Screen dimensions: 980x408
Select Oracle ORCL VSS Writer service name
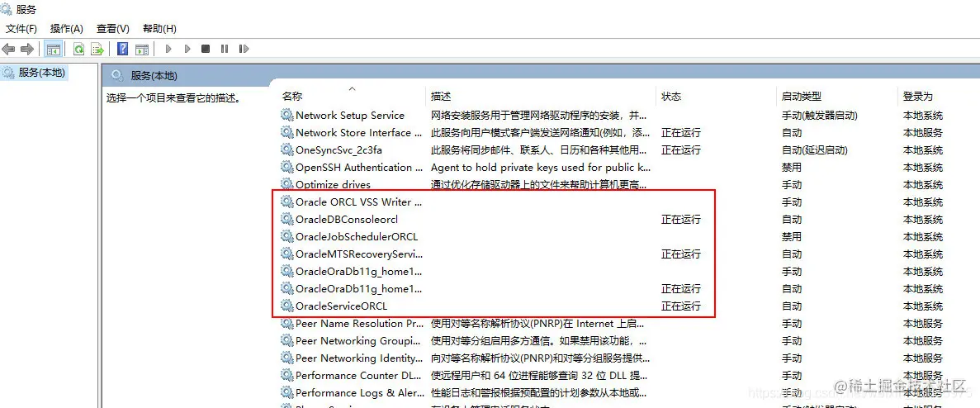pos(359,202)
